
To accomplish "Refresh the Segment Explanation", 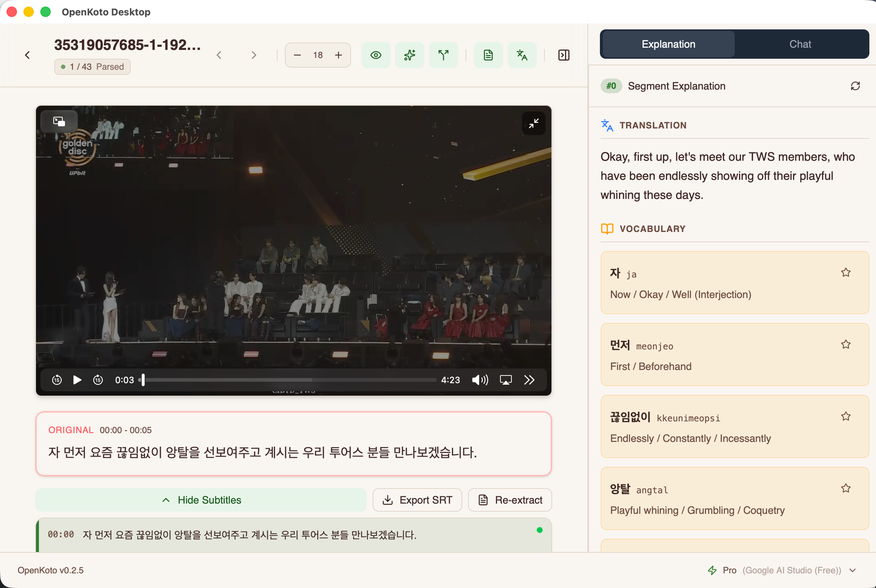I will pyautogui.click(x=855, y=86).
